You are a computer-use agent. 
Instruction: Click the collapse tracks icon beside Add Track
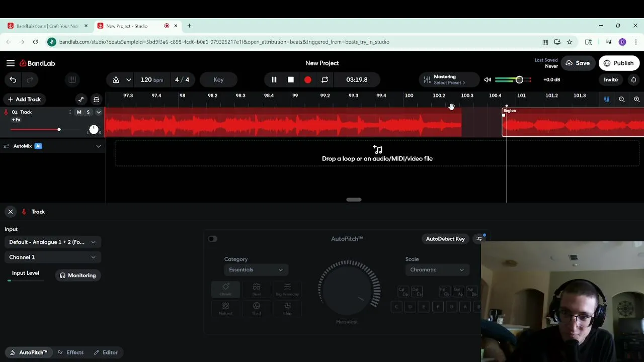pos(97,99)
